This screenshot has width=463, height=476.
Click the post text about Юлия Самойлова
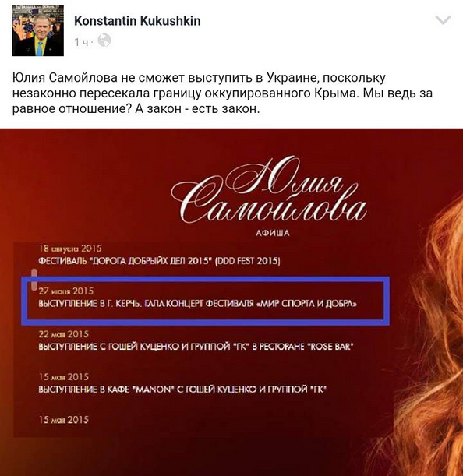[222, 93]
